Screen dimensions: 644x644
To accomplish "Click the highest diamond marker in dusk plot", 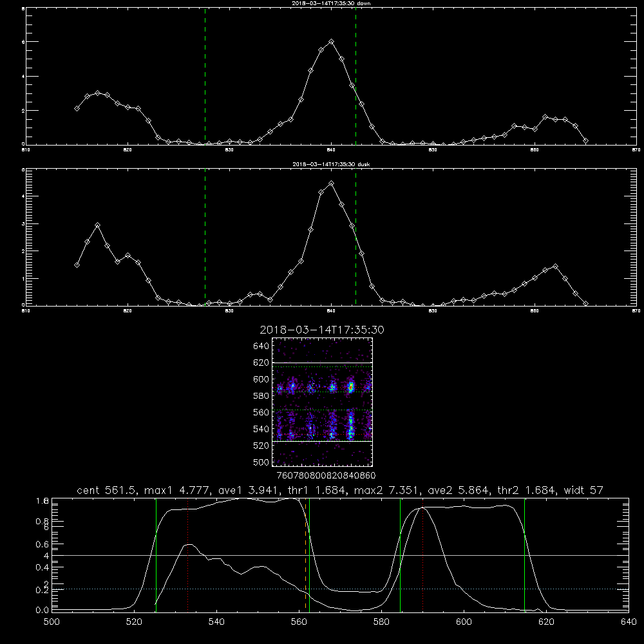I will point(332,183).
